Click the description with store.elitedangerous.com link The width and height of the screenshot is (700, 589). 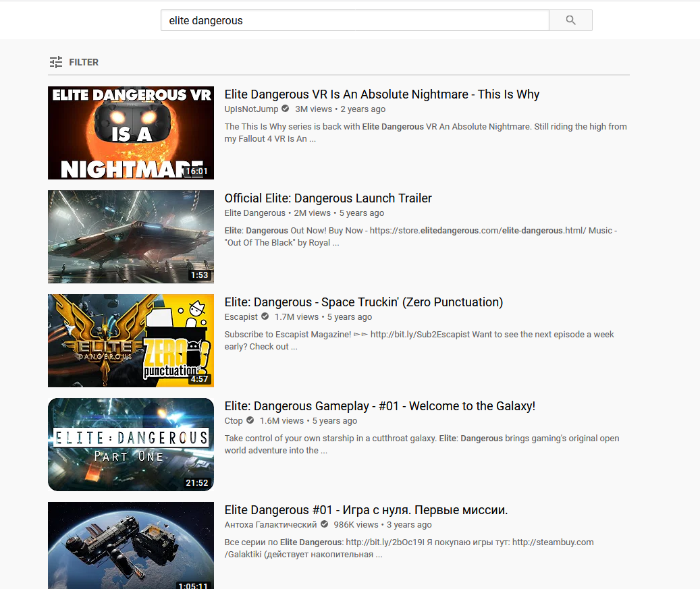[421, 237]
